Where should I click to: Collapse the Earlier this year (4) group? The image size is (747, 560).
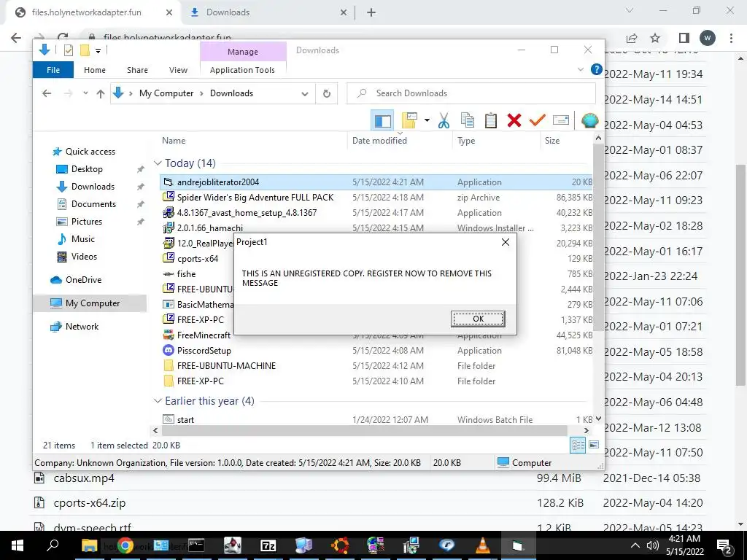point(158,401)
